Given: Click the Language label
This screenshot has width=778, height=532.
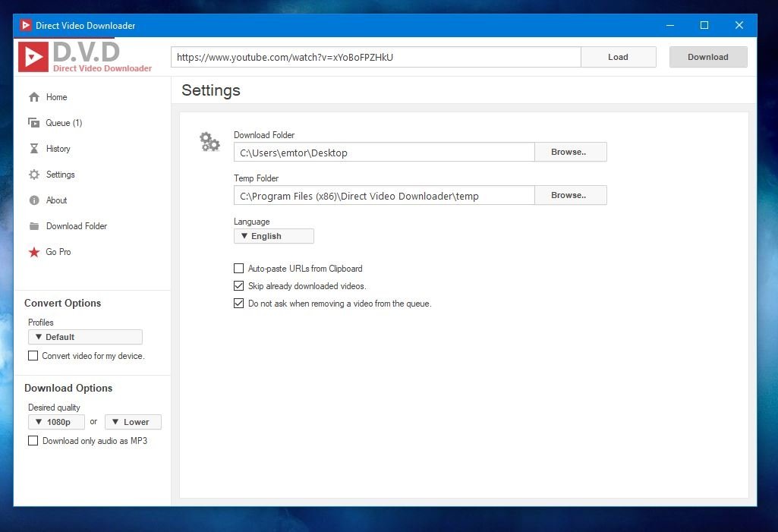Looking at the screenshot, I should coord(252,222).
